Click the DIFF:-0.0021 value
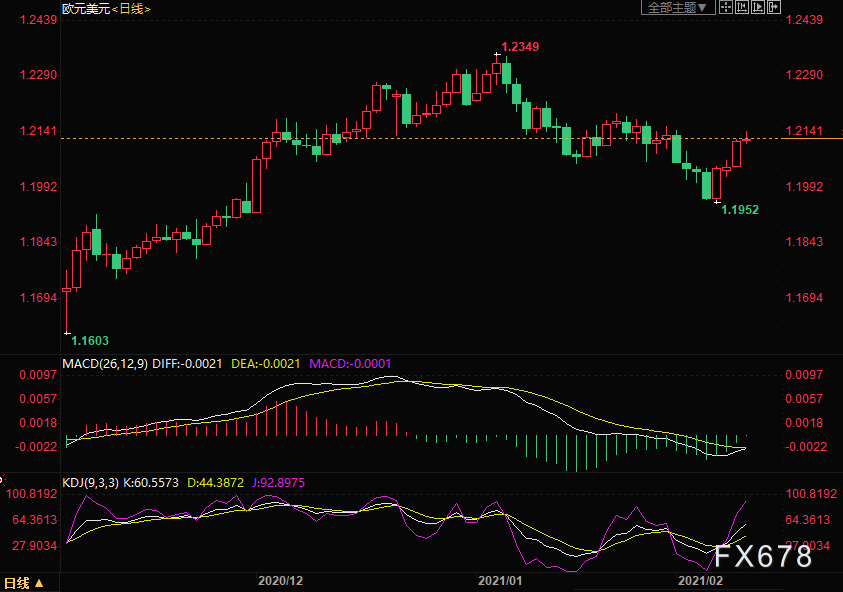This screenshot has width=843, height=592. [187, 364]
